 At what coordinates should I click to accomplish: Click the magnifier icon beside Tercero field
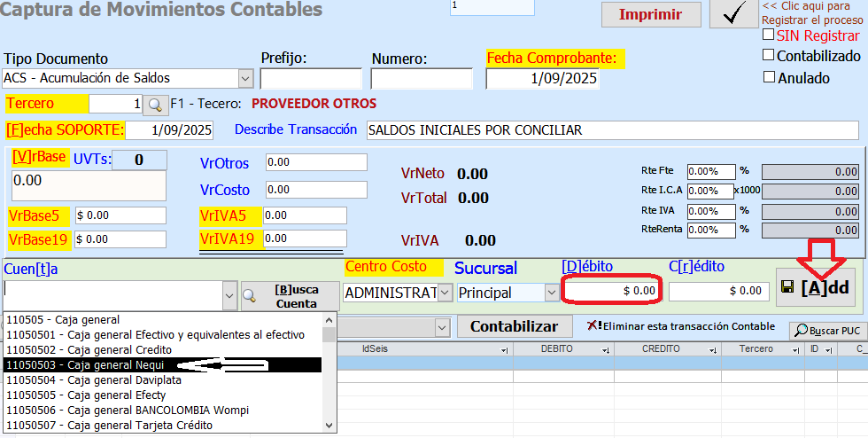[155, 105]
